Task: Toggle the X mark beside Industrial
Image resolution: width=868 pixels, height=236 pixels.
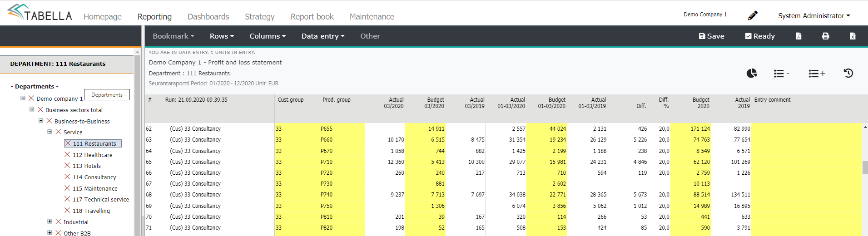Action: [x=58, y=222]
